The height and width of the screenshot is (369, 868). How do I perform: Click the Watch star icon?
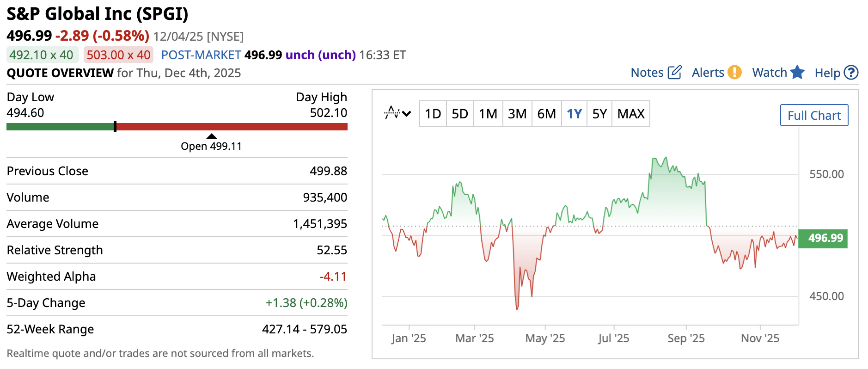click(x=797, y=73)
